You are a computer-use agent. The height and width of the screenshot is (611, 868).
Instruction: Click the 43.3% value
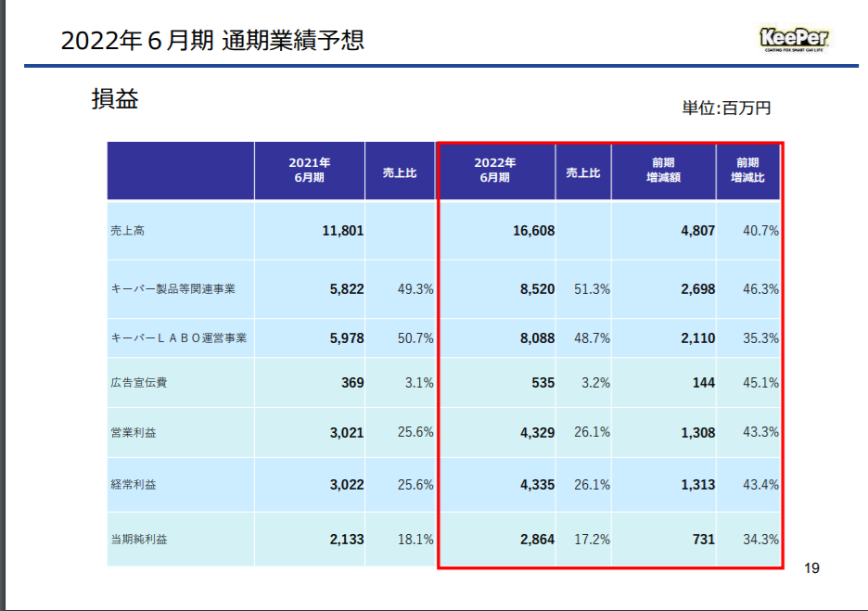(760, 432)
